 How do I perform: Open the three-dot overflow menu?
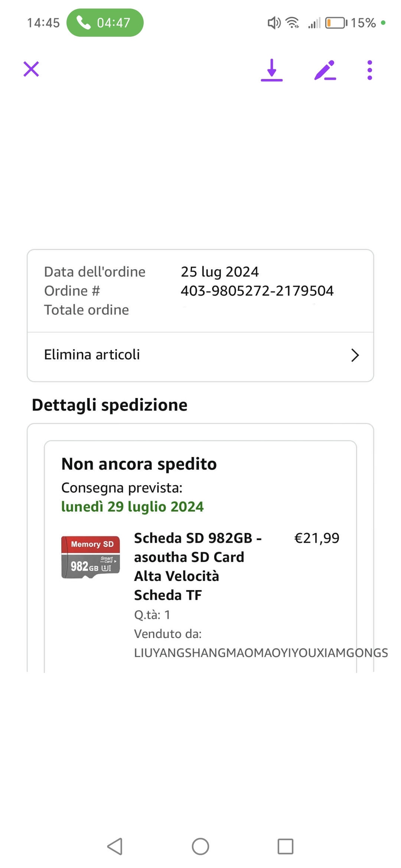(369, 70)
